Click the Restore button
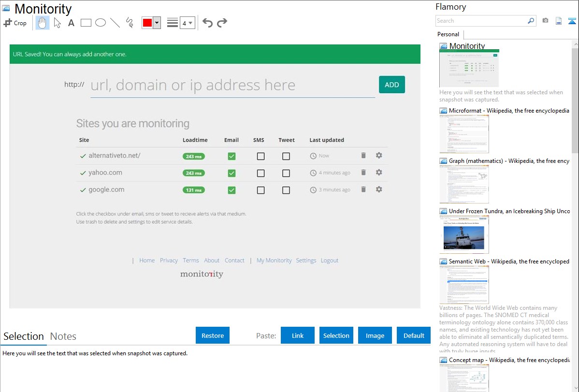The image size is (579, 392). [x=213, y=335]
